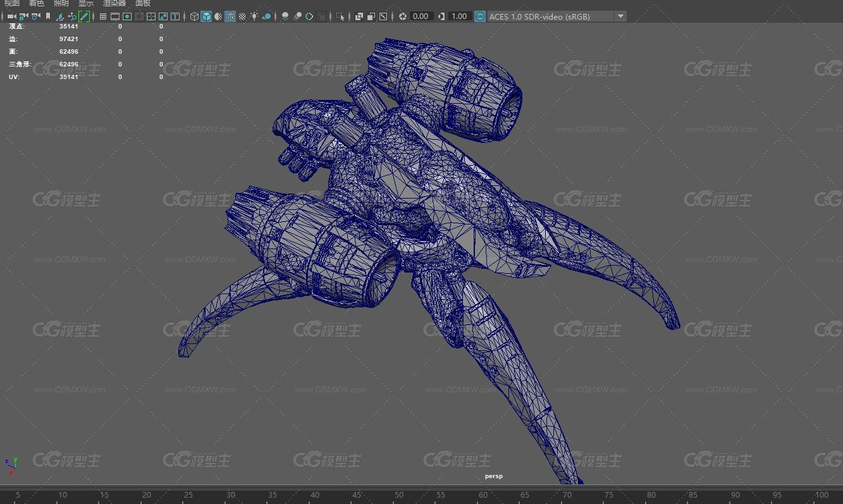Viewport: 843px width, 504px height.
Task: Toggle the Safe Title icon
Action: (x=175, y=16)
